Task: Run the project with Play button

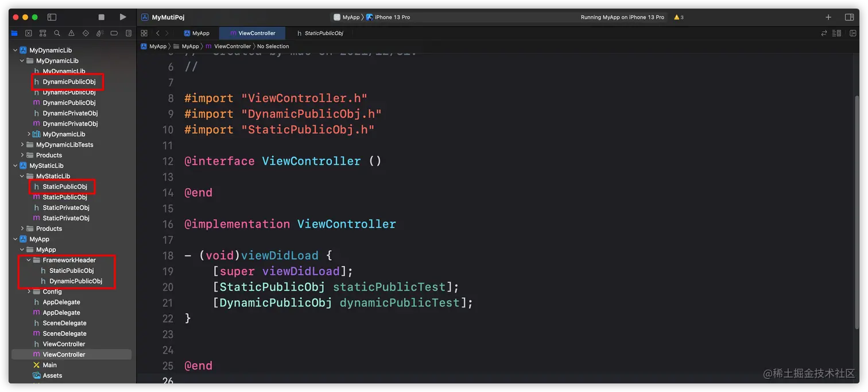Action: pyautogui.click(x=123, y=17)
